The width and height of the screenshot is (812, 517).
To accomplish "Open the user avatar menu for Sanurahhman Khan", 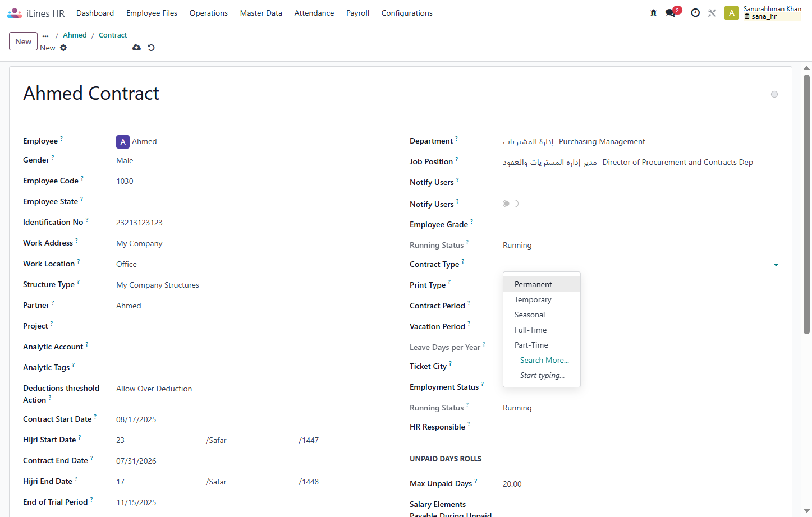I will pos(732,13).
